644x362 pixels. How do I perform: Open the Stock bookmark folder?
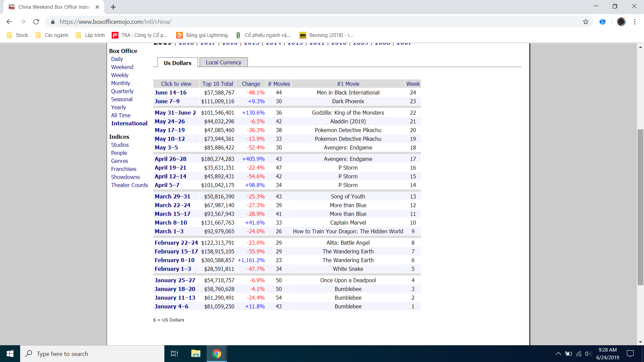(x=17, y=35)
